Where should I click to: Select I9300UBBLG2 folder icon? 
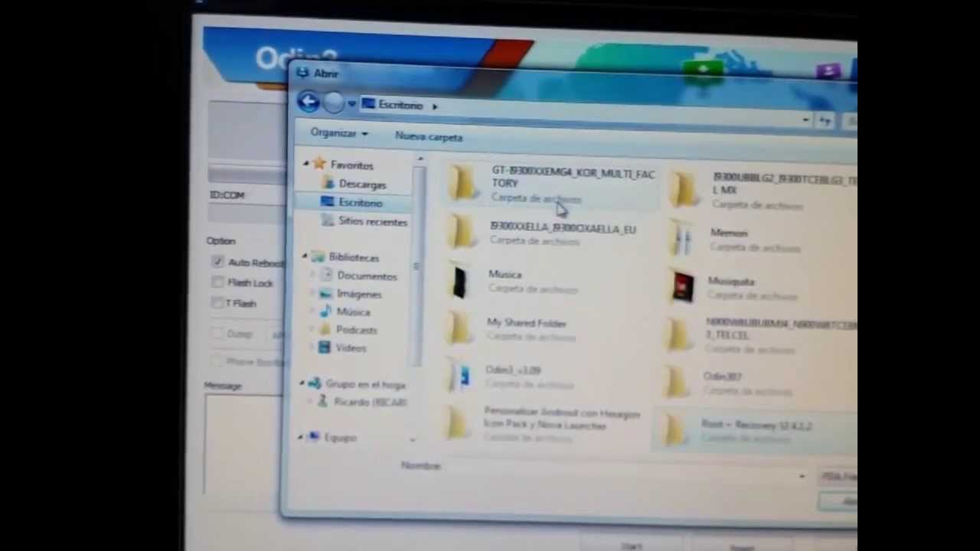click(x=682, y=189)
